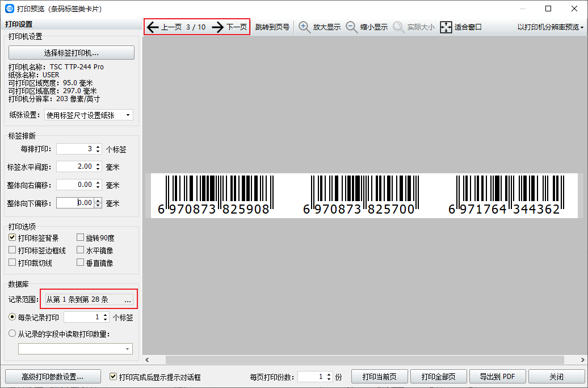Click the 缩小显示 zoom-out magnifier icon
588x388 pixels.
(x=351, y=27)
